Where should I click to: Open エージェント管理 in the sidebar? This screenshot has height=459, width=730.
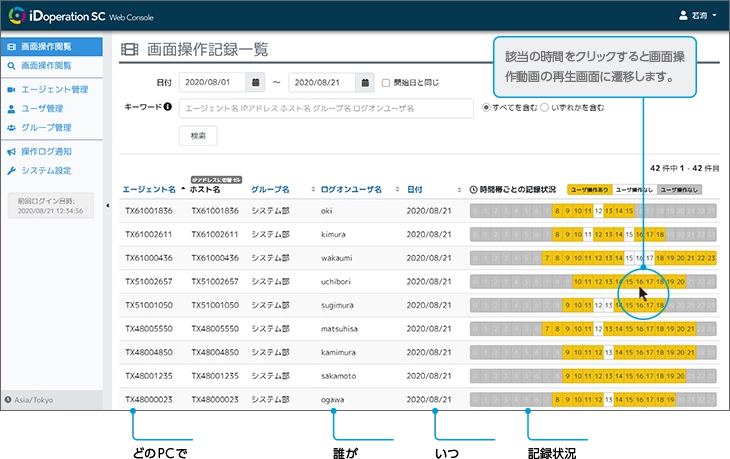coord(54,90)
